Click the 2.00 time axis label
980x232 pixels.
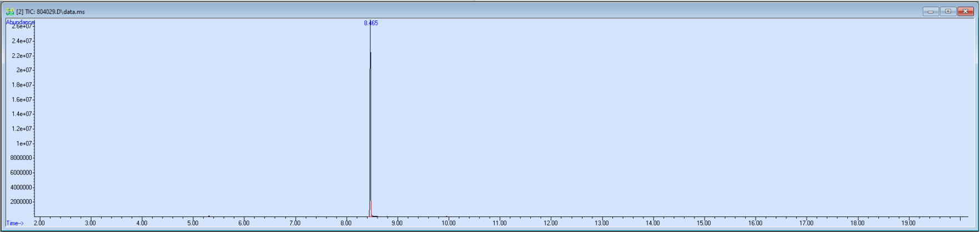click(39, 223)
